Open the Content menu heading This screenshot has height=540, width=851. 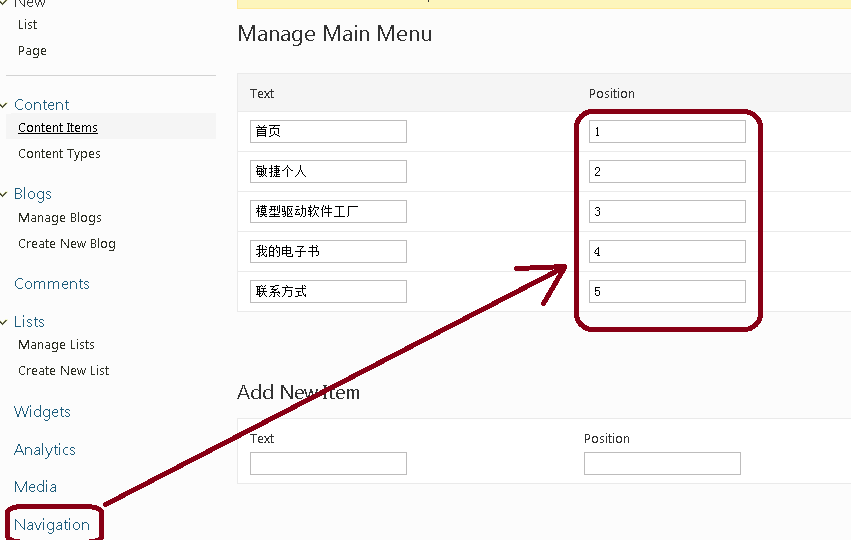tap(42, 104)
